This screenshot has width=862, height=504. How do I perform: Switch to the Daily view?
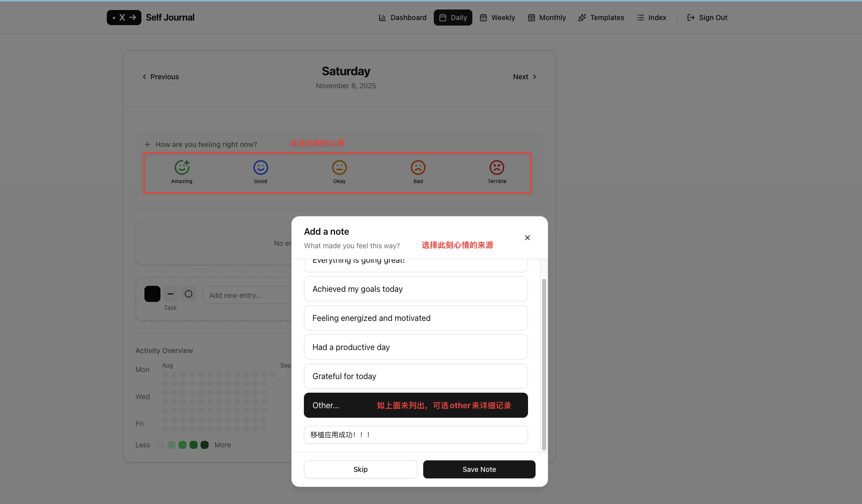point(453,18)
